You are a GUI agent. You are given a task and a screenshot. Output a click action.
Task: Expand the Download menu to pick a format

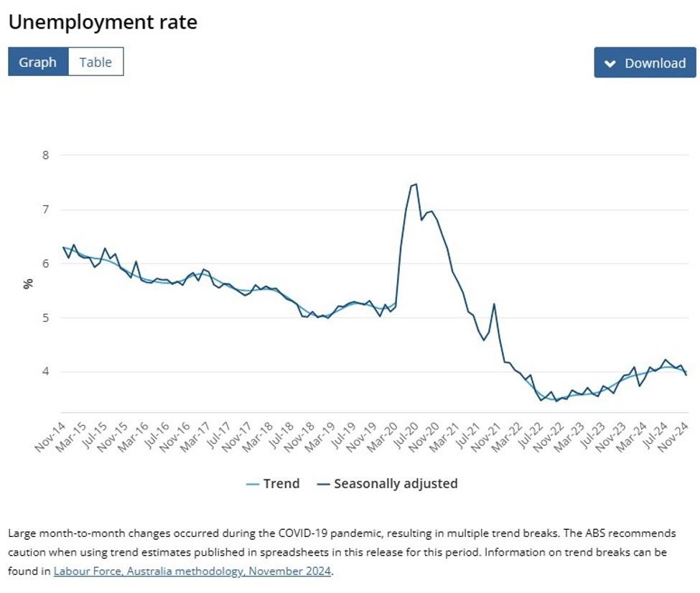click(x=644, y=63)
